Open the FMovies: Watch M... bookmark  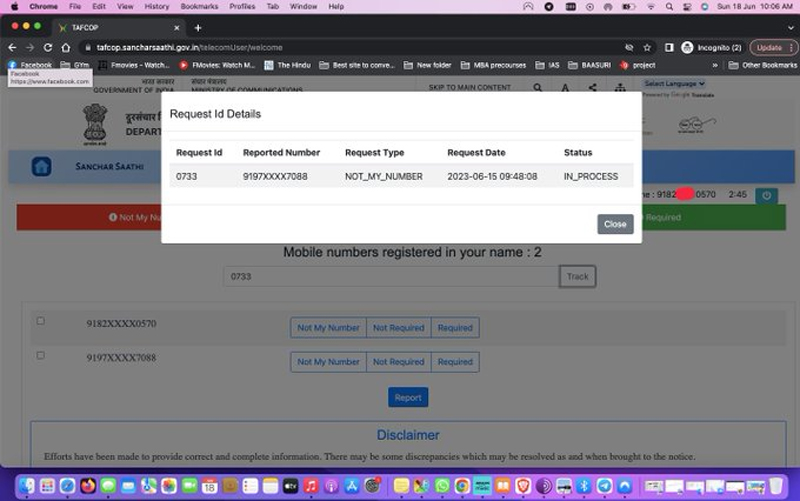pos(217,65)
